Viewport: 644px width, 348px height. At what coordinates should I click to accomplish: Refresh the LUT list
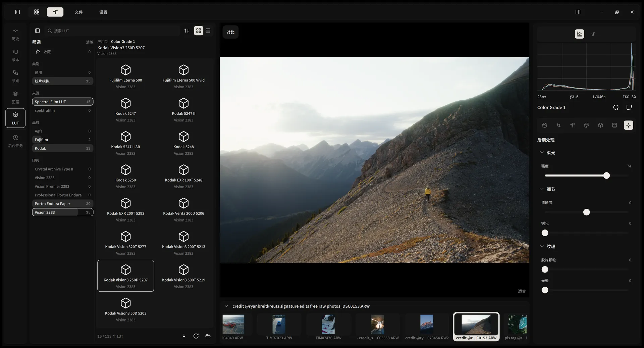click(196, 336)
